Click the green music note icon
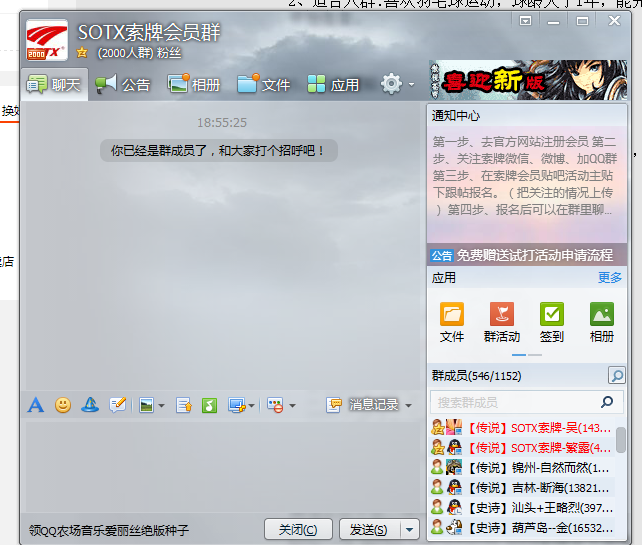The image size is (642, 545). pos(209,406)
